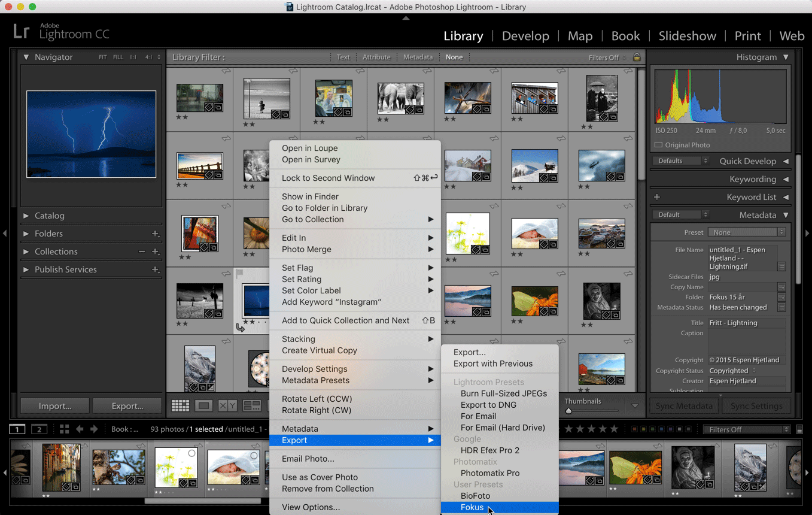Viewport: 812px width, 515px height.
Task: Toggle the Original Photo checkbox
Action: [x=659, y=145]
